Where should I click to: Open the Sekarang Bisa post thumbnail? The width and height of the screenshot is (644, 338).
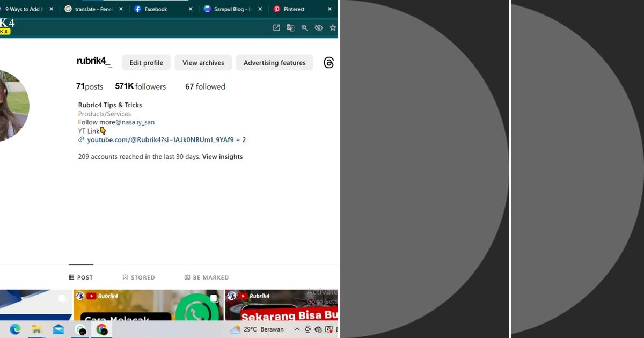click(282, 305)
